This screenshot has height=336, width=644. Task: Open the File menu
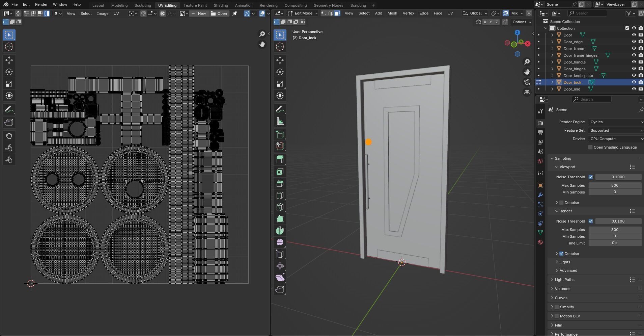[x=15, y=4]
